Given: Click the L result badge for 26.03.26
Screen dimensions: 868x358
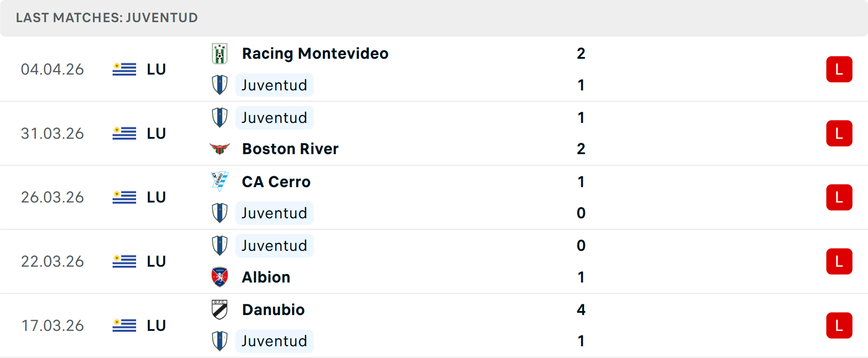Looking at the screenshot, I should (x=839, y=198).
